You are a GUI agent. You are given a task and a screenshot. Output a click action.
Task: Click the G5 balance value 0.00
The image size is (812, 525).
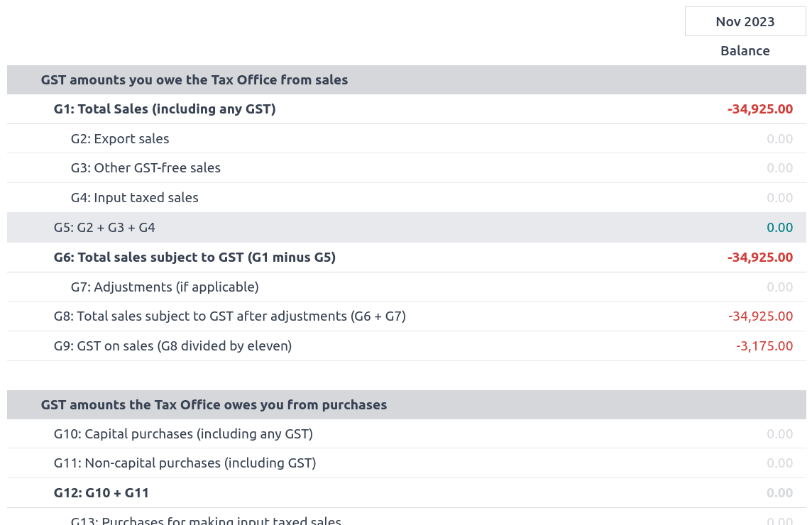point(779,228)
